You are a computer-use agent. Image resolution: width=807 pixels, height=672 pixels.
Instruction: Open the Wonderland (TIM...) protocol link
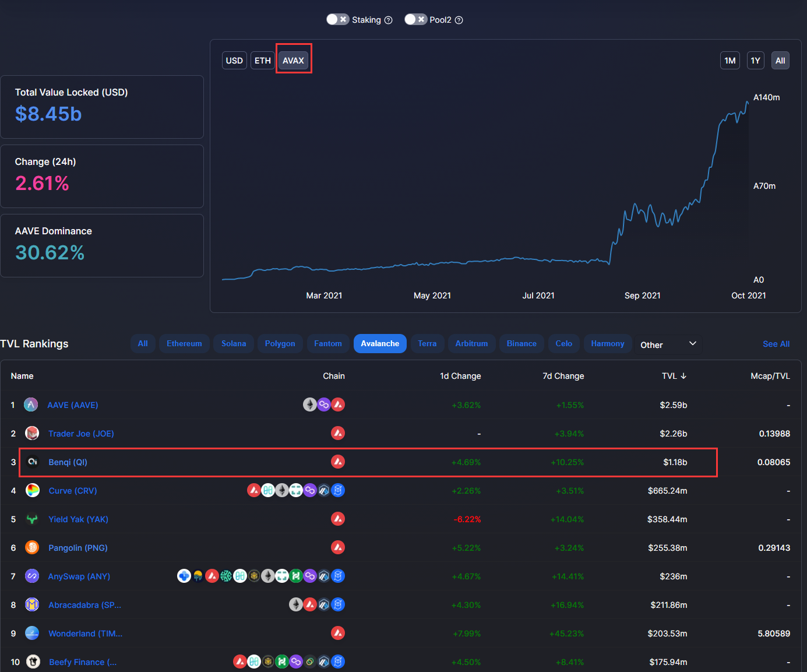click(86, 634)
